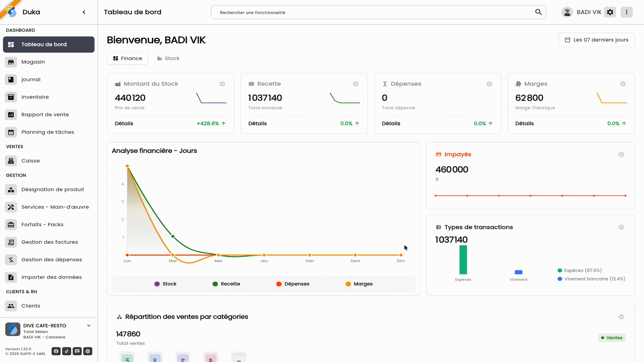Open the settings gear next to BADI VIK
Image resolution: width=644 pixels, height=362 pixels.
610,12
